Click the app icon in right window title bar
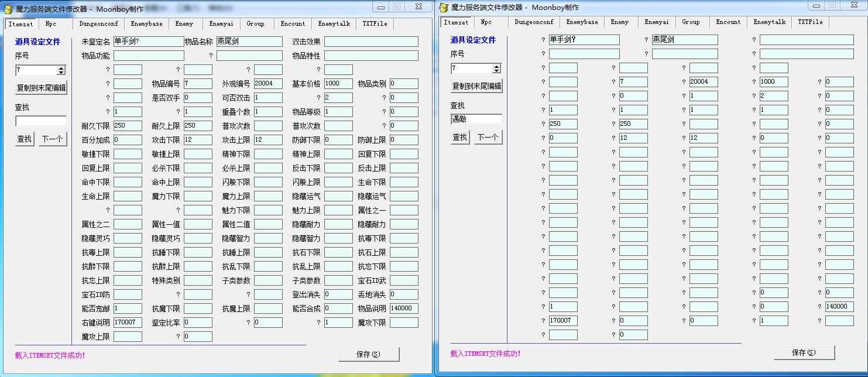 click(x=444, y=7)
